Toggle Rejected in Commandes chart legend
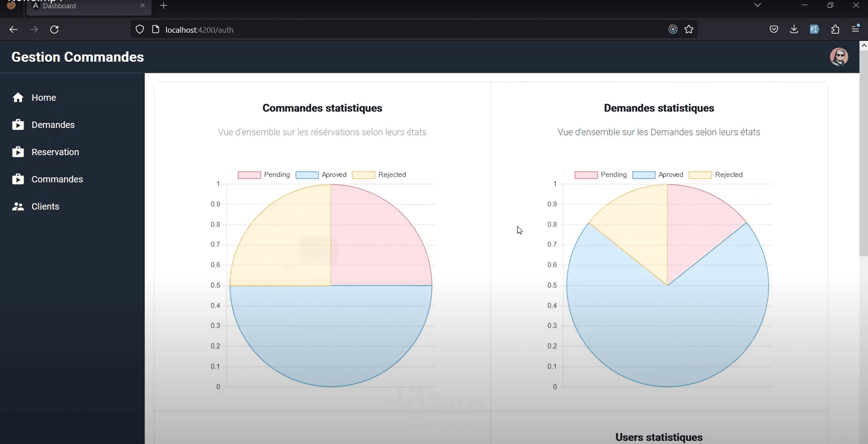This screenshot has height=444, width=868. click(x=379, y=175)
